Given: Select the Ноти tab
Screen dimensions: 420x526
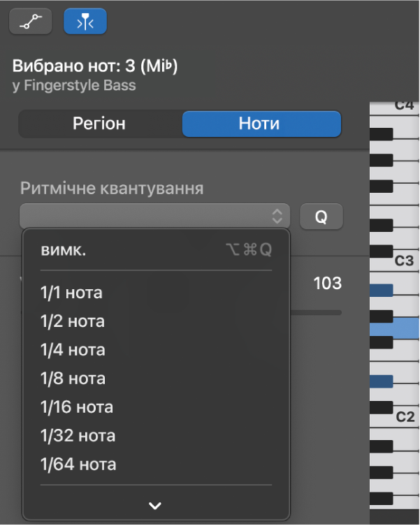Looking at the screenshot, I should (x=261, y=124).
